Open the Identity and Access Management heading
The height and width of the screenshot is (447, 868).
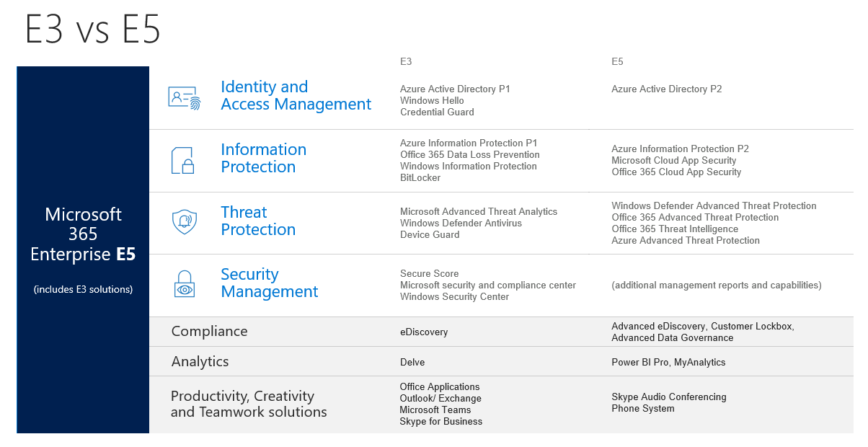coord(296,95)
